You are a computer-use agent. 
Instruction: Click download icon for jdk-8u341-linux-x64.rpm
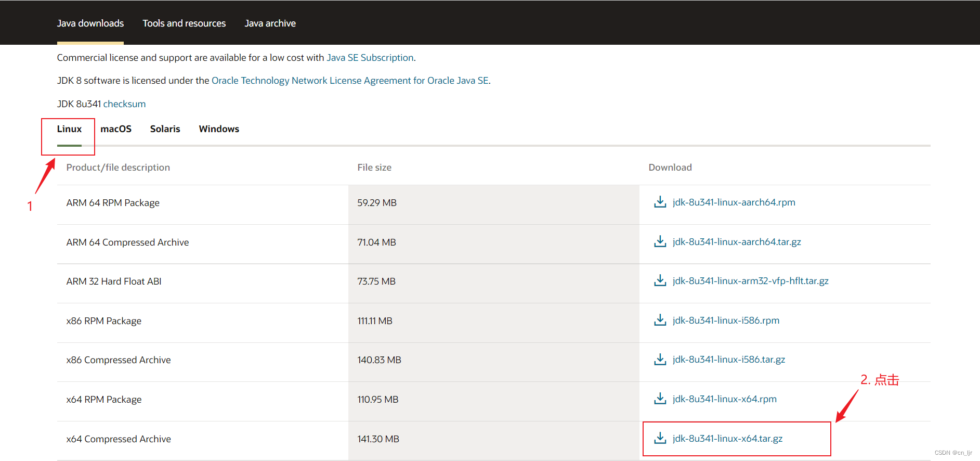point(660,399)
